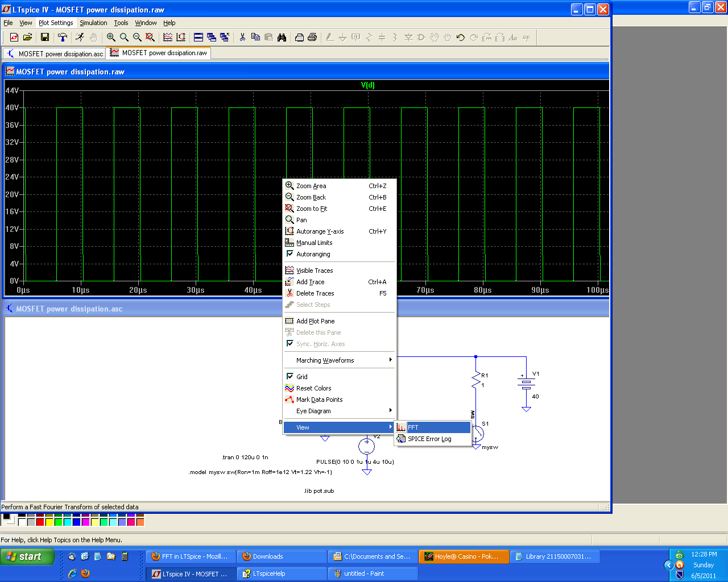
Task: Select FFT from the View submenu
Action: tap(432, 427)
